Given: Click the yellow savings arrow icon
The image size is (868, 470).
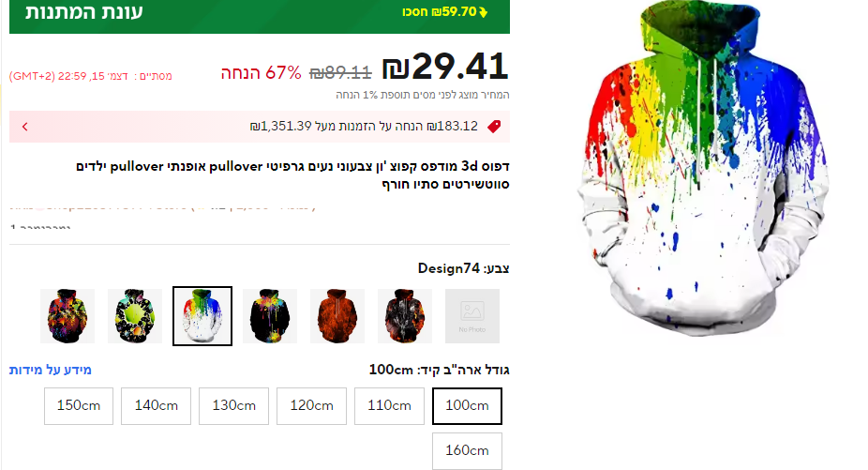Looking at the screenshot, I should pyautogui.click(x=484, y=12).
